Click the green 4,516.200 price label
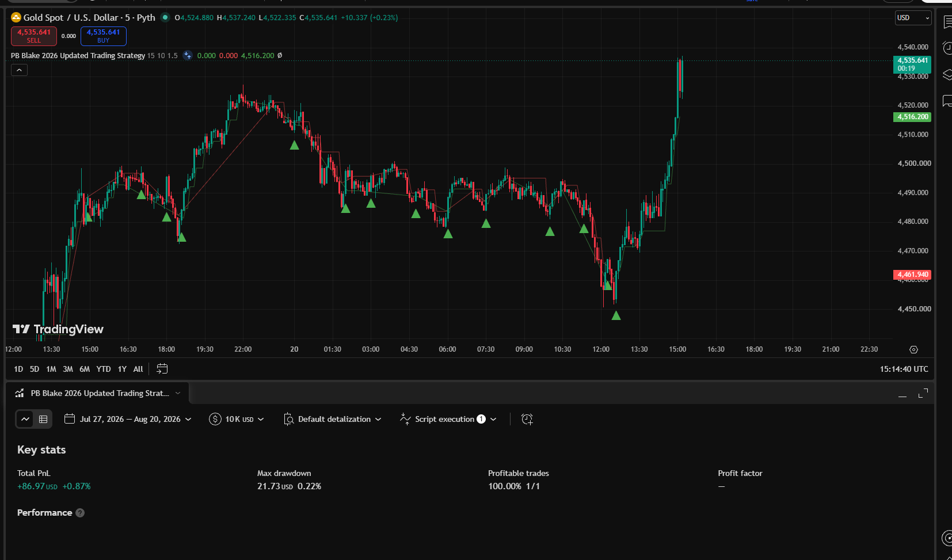 912,117
